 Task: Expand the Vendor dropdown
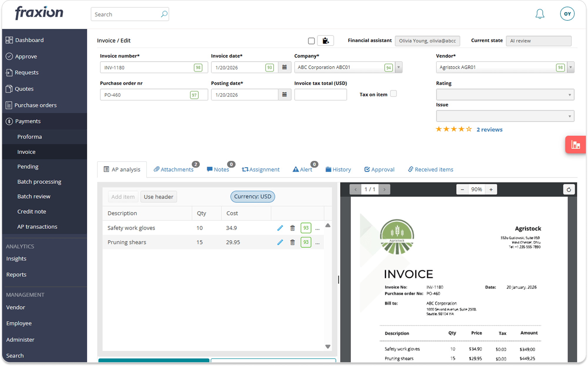pyautogui.click(x=570, y=67)
